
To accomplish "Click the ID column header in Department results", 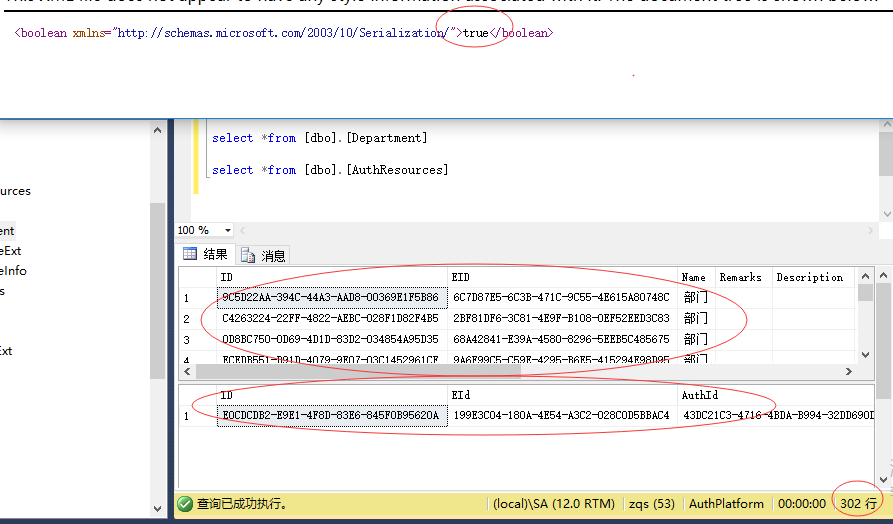I will pos(332,277).
